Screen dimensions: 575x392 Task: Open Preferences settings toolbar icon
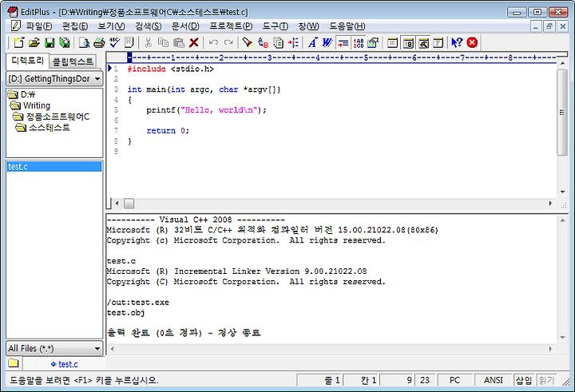tap(373, 43)
